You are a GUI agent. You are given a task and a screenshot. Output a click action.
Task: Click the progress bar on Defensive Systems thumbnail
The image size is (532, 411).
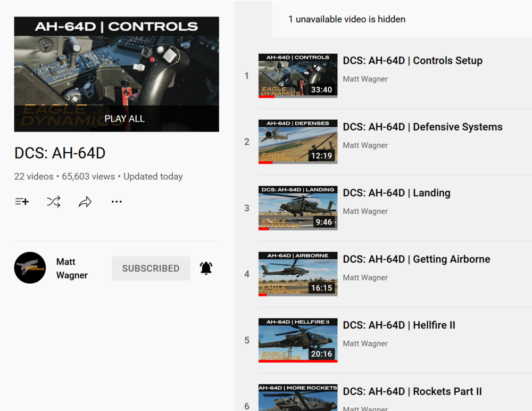coord(298,163)
